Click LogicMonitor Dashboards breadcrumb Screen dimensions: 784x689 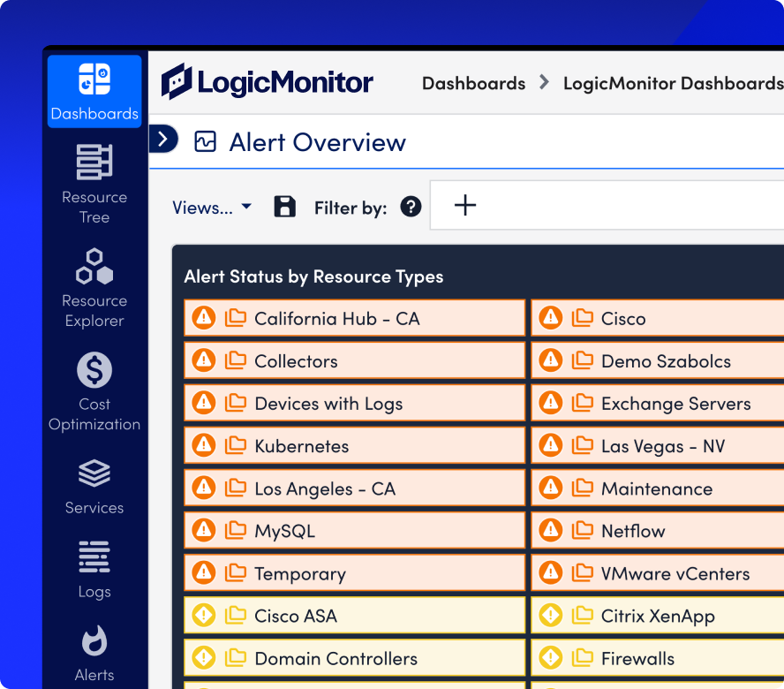[673, 83]
